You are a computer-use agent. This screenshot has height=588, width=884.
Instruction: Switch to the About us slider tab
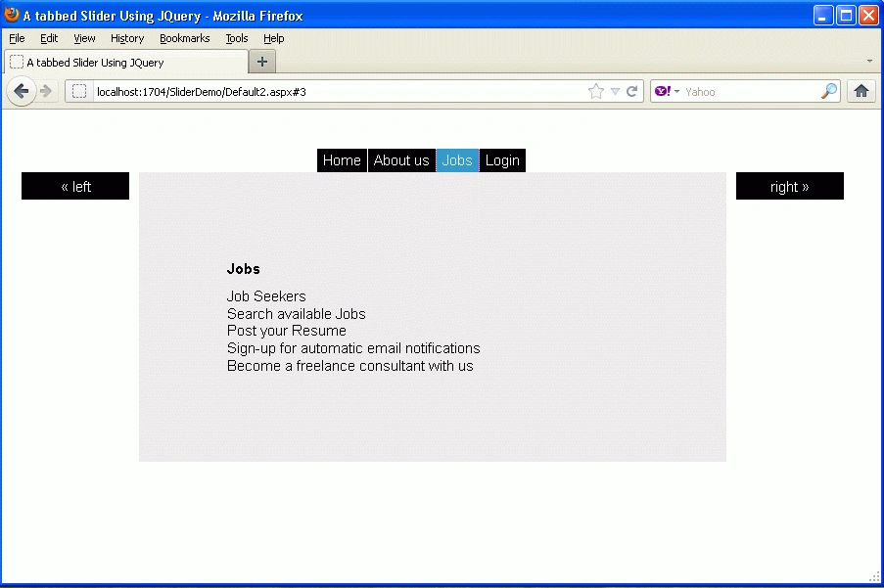(401, 160)
